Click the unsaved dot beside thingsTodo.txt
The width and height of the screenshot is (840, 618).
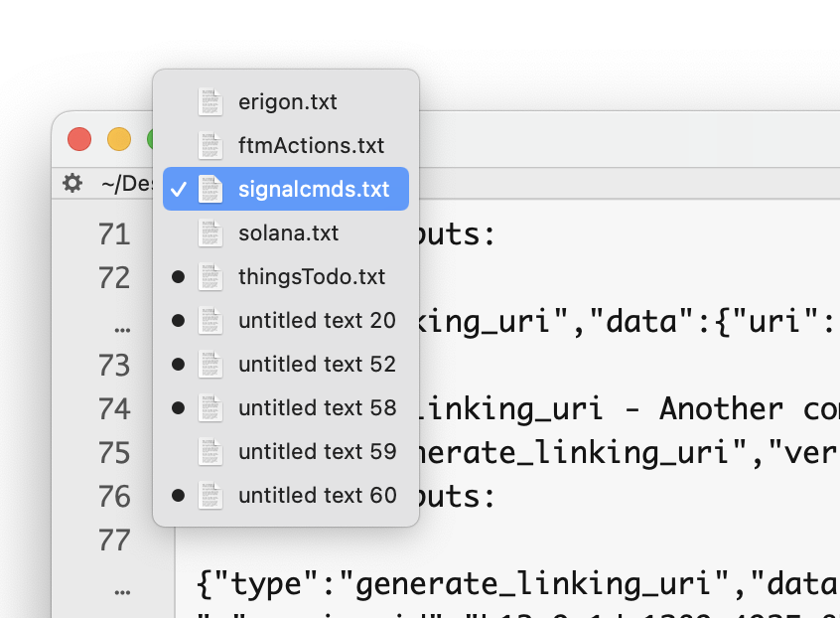pyautogui.click(x=179, y=276)
